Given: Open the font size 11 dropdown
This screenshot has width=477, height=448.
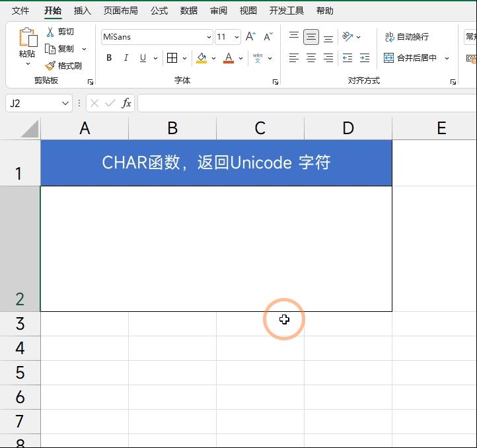Looking at the screenshot, I should tap(237, 37).
